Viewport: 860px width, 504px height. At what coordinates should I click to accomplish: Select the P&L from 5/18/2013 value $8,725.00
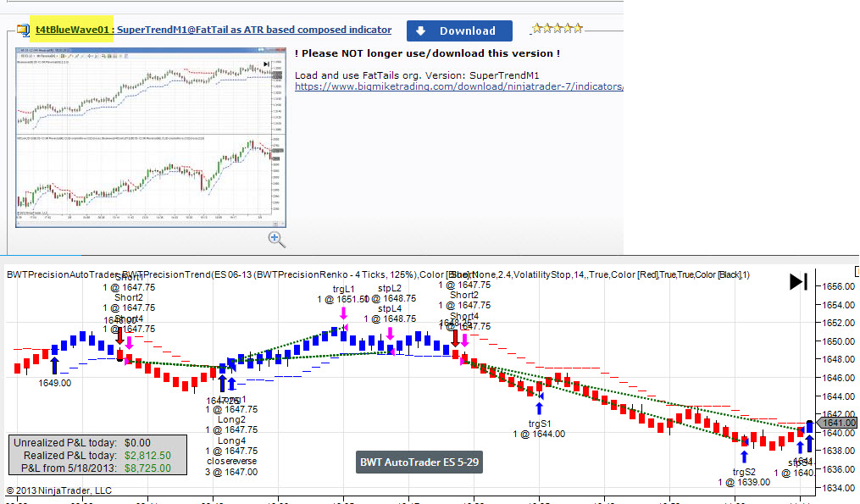[x=147, y=468]
